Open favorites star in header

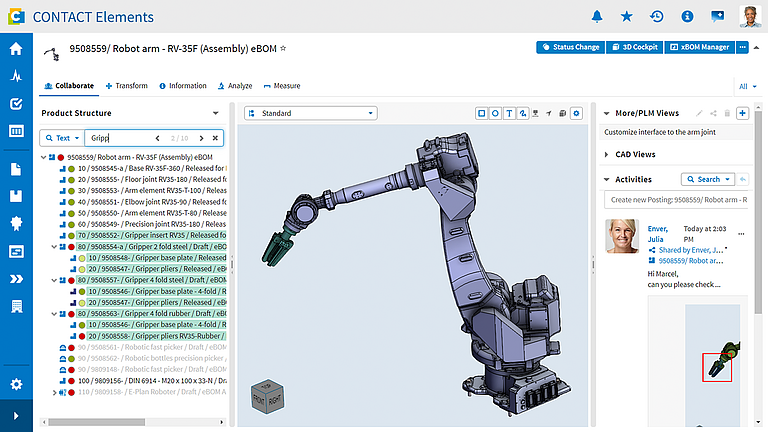tap(626, 17)
